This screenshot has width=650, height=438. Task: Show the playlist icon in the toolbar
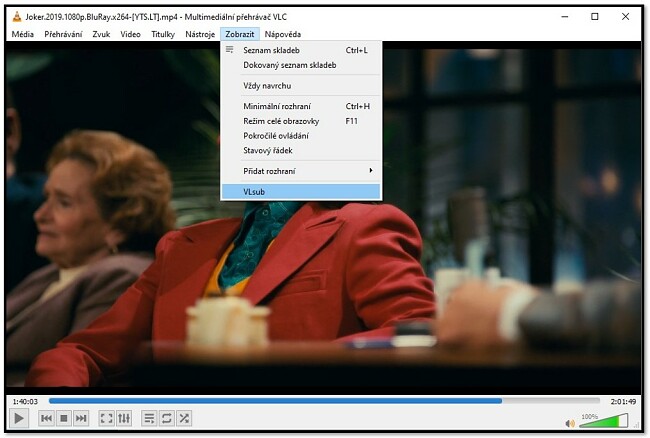[149, 418]
